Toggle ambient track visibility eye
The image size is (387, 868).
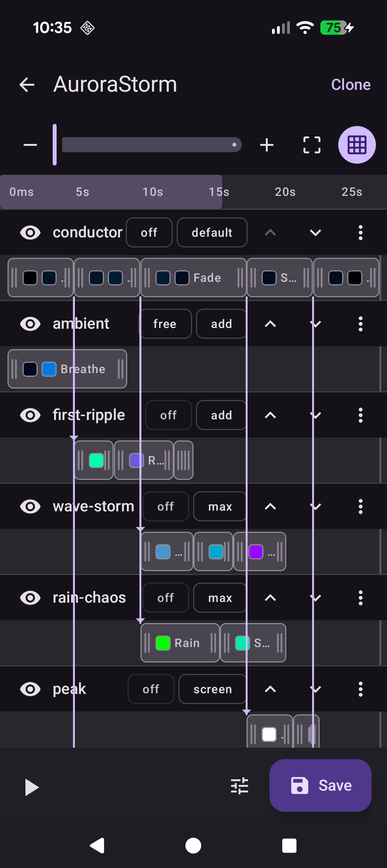[30, 324]
